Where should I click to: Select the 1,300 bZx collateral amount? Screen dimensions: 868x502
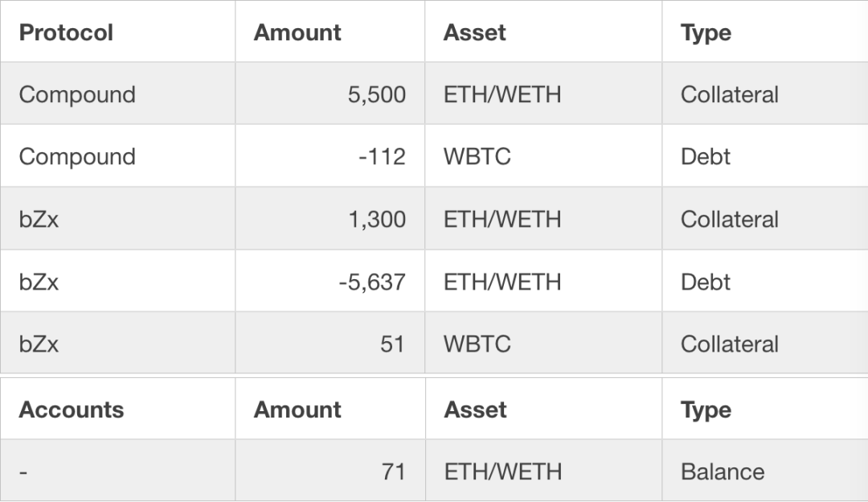coord(376,219)
